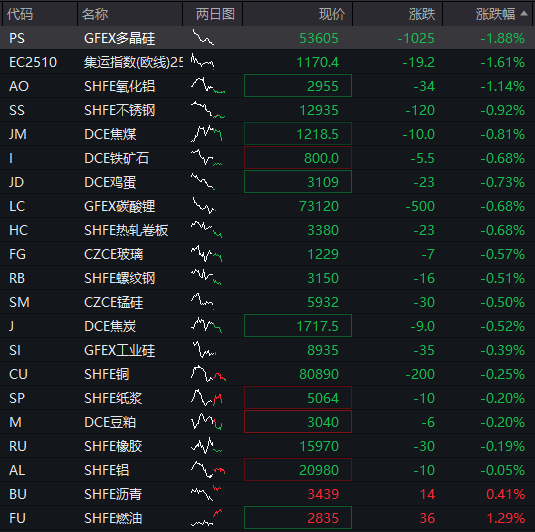Click the boxed price 1717.5

(298, 326)
